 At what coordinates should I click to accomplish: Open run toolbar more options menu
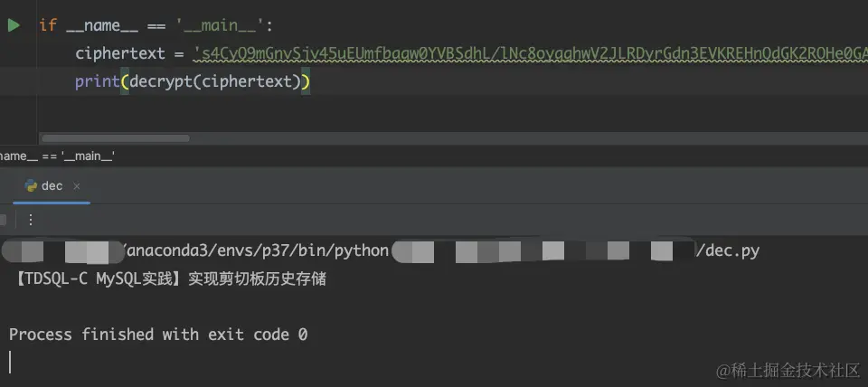coord(31,220)
